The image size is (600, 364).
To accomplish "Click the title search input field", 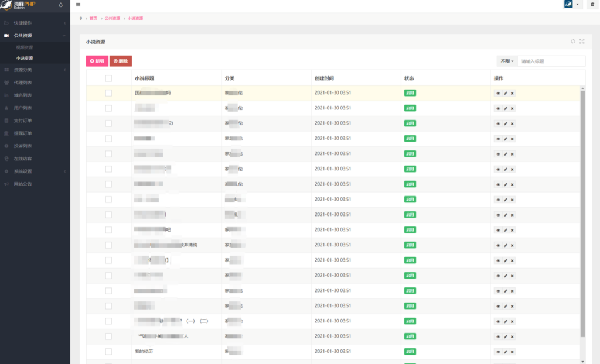I will point(551,61).
